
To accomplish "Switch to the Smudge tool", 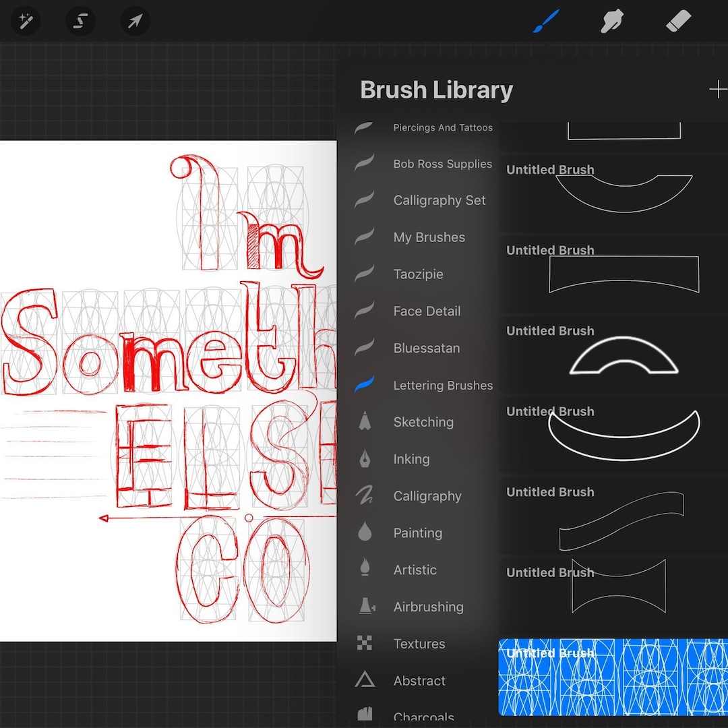I will click(x=611, y=21).
